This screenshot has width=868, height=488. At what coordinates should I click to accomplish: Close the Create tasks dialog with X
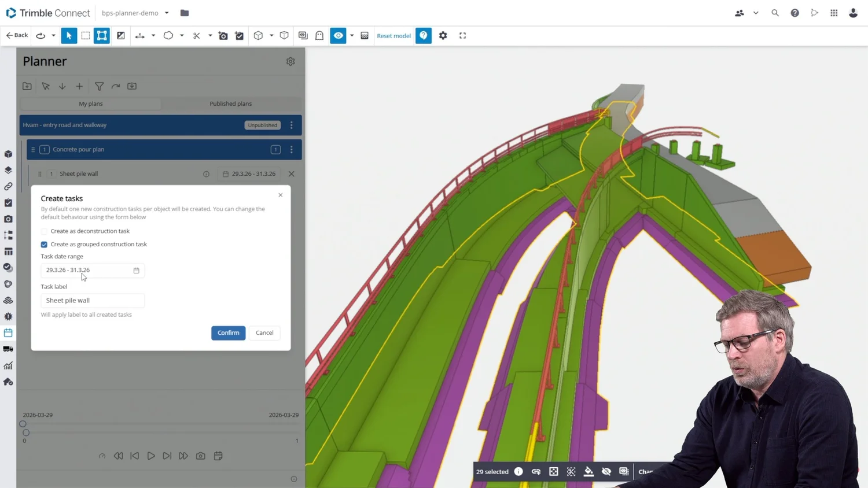click(x=281, y=195)
